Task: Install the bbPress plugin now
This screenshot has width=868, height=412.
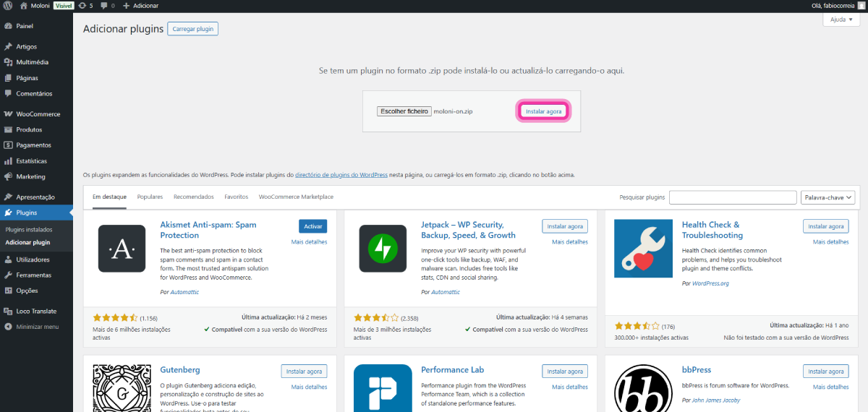Action: (826, 372)
